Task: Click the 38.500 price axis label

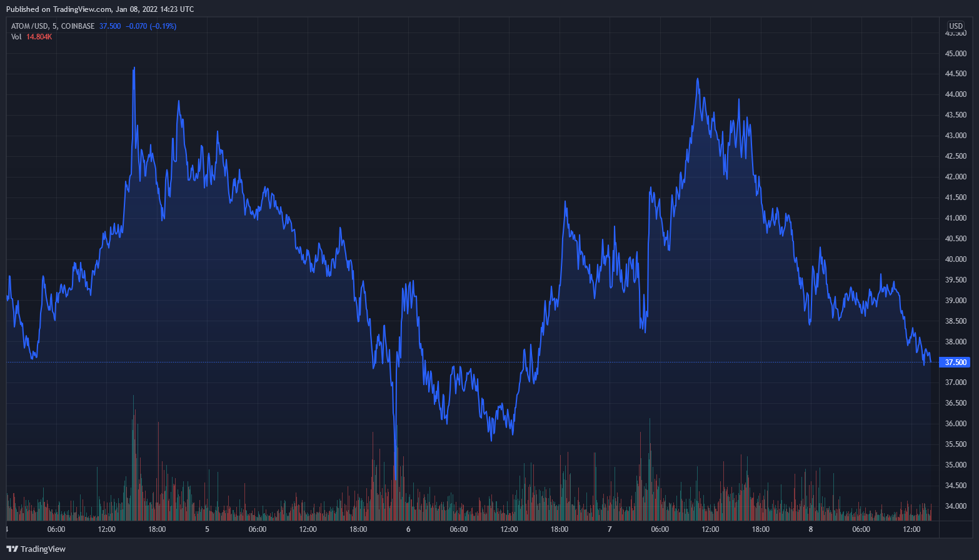Action: click(956, 321)
